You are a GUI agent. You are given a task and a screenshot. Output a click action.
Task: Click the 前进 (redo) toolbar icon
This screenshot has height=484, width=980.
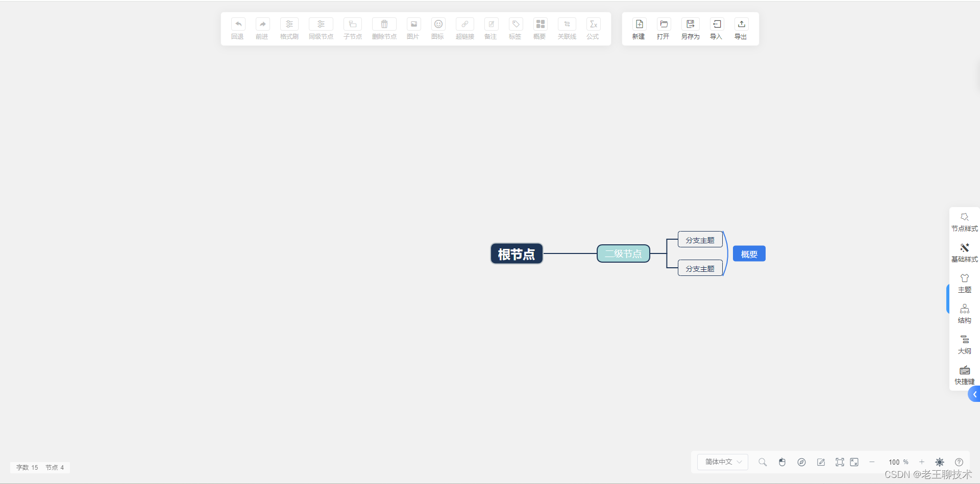pos(262,24)
